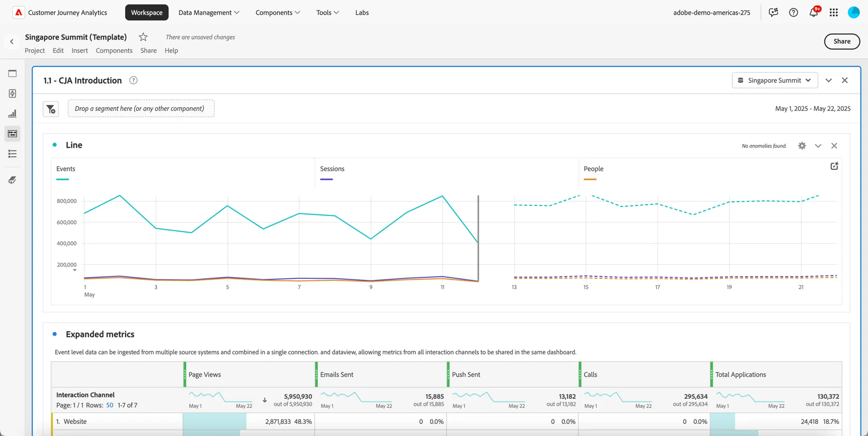Open the user profile avatar
Image resolution: width=868 pixels, height=436 pixels.
coord(853,13)
